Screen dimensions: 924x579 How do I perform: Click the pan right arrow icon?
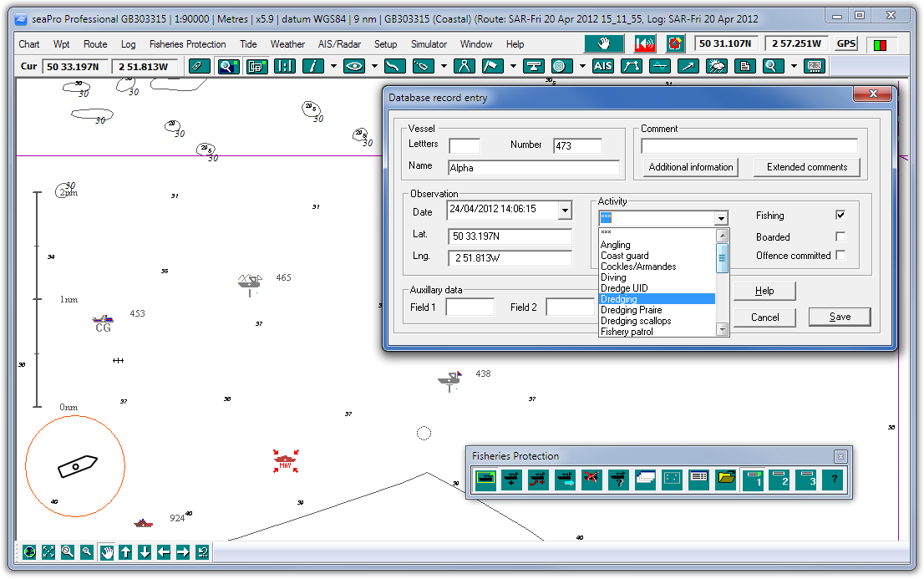(183, 552)
